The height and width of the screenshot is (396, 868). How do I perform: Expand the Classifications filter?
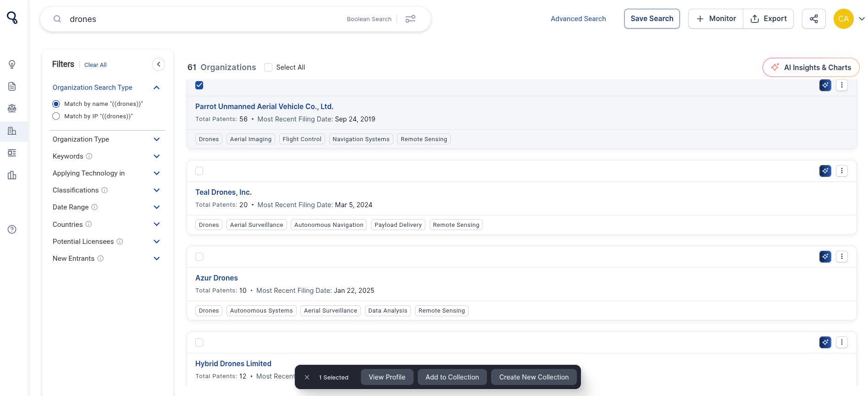click(x=156, y=190)
